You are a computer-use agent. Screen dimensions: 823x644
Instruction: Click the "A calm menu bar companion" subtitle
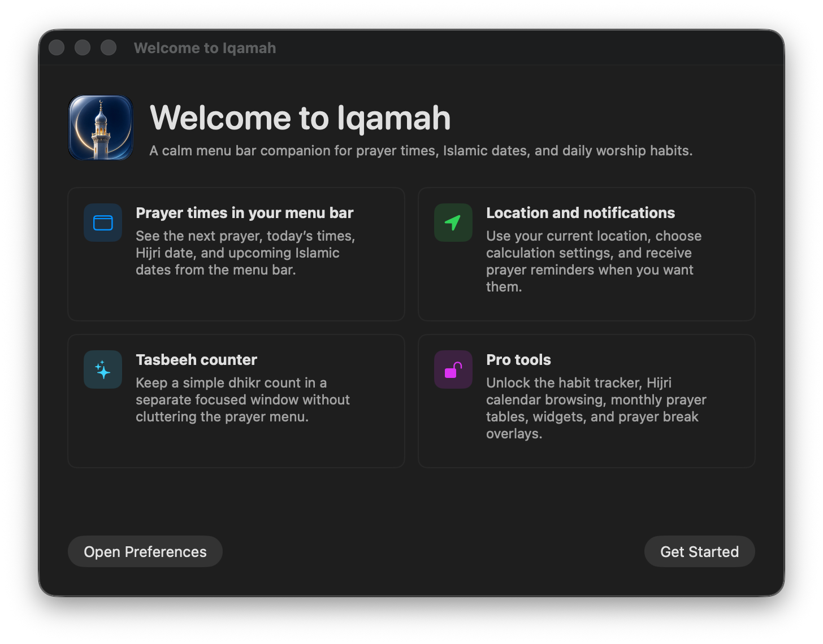tap(421, 151)
